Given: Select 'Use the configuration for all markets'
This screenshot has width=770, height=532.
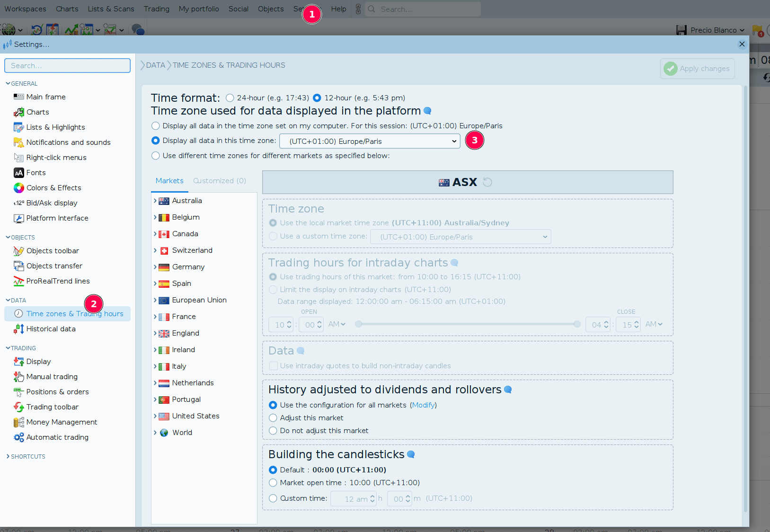Looking at the screenshot, I should click(273, 405).
